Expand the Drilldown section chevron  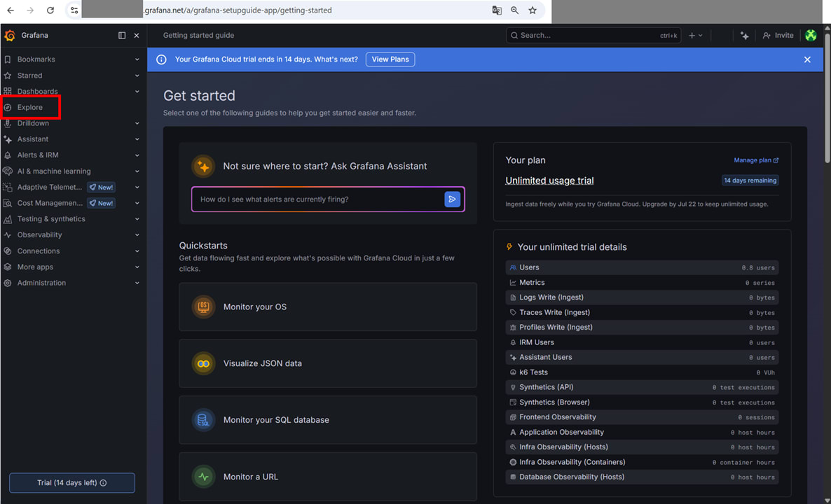(x=137, y=122)
